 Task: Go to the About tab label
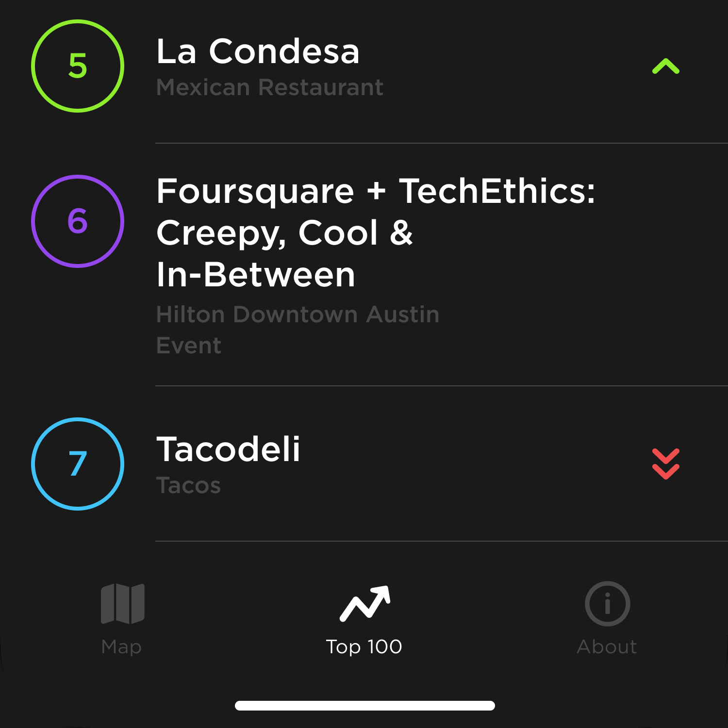[x=607, y=647]
